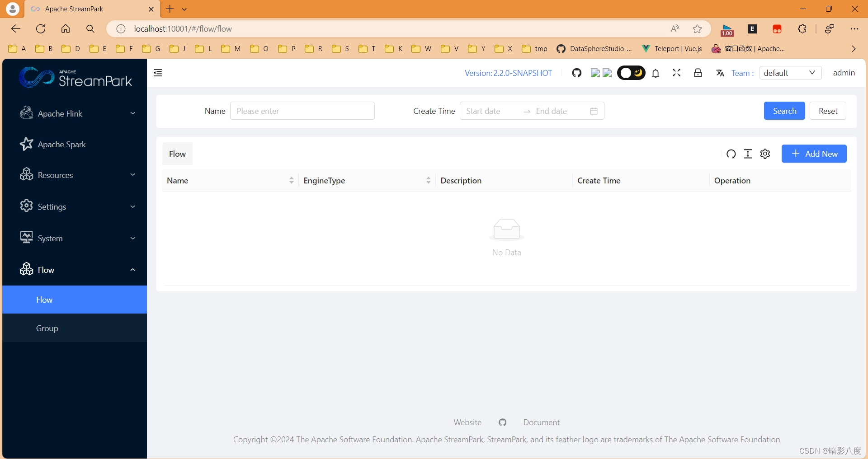Add page to favorites with the star icon

click(x=697, y=29)
